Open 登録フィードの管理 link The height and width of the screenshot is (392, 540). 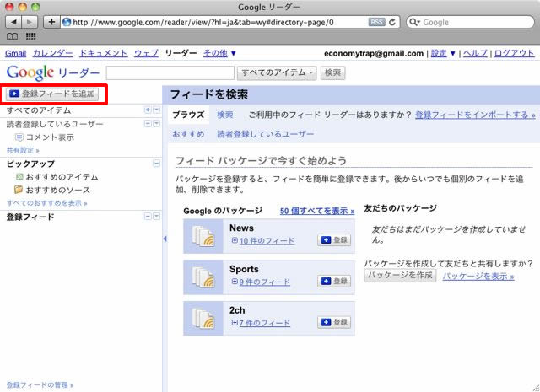(40, 384)
